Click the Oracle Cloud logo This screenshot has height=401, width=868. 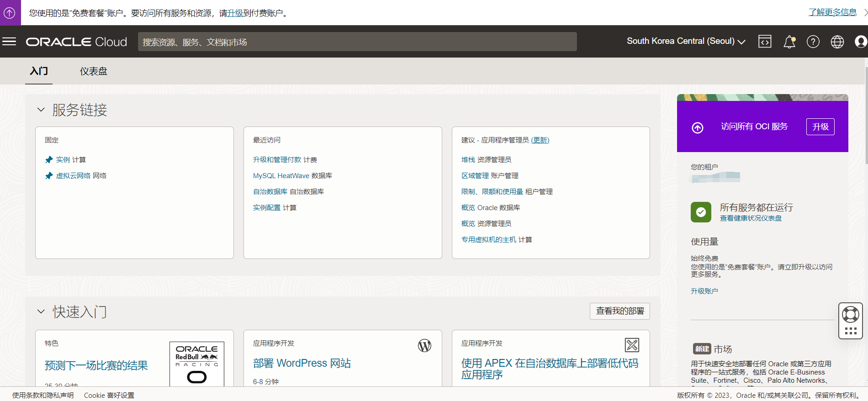[76, 42]
